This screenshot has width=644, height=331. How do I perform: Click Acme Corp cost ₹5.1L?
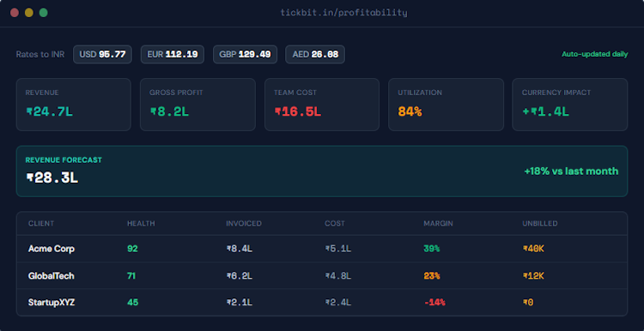pyautogui.click(x=338, y=249)
